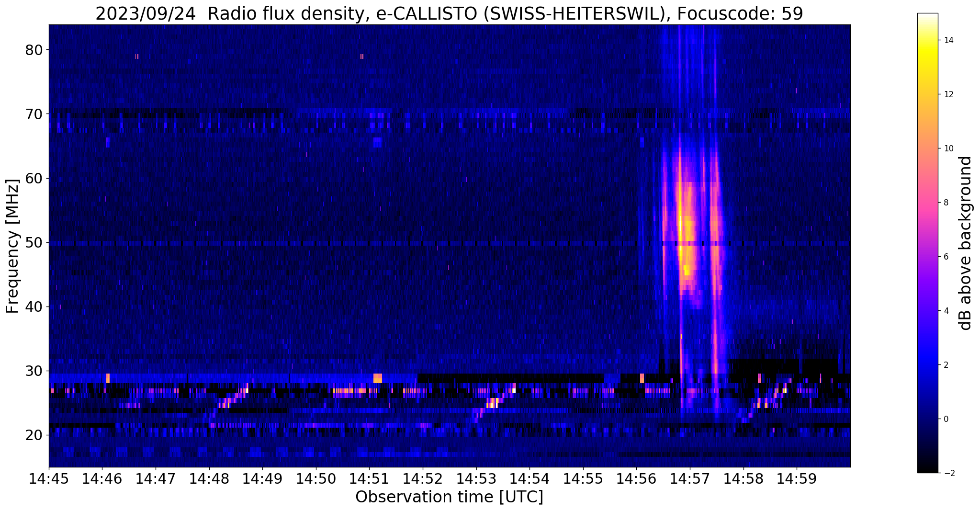Click the 14:55 time tick label
The width and height of the screenshot is (980, 511).
pos(583,479)
